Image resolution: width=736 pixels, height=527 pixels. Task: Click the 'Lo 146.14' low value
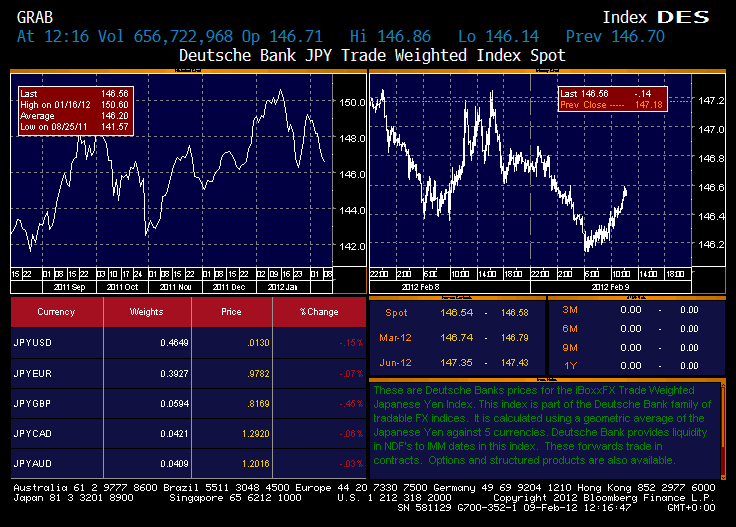pos(498,37)
